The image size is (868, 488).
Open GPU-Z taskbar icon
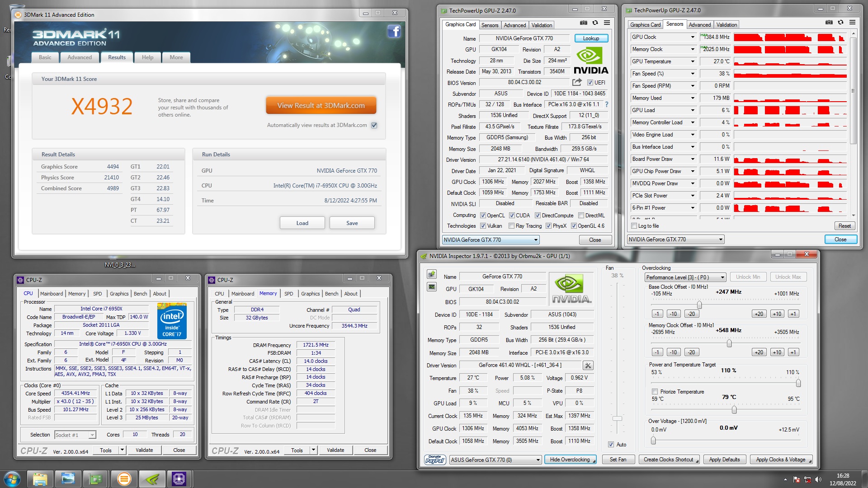point(96,479)
